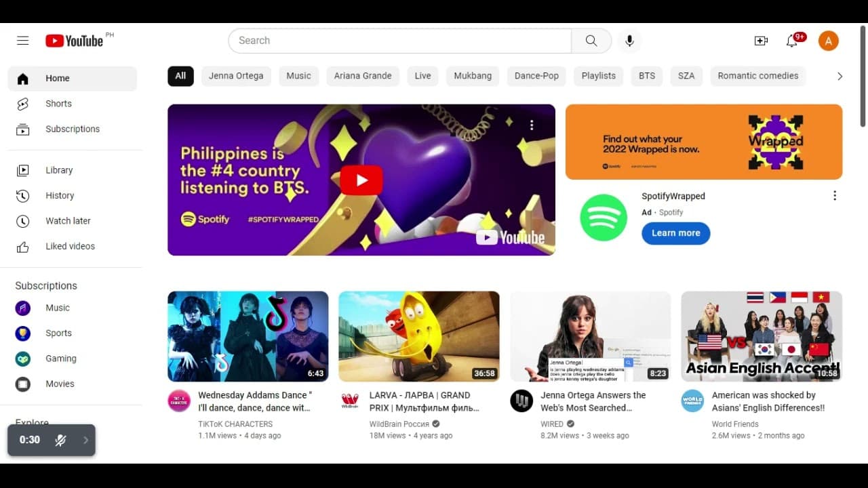The width and height of the screenshot is (868, 488).
Task: Select the Live filter chip
Action: click(422, 76)
